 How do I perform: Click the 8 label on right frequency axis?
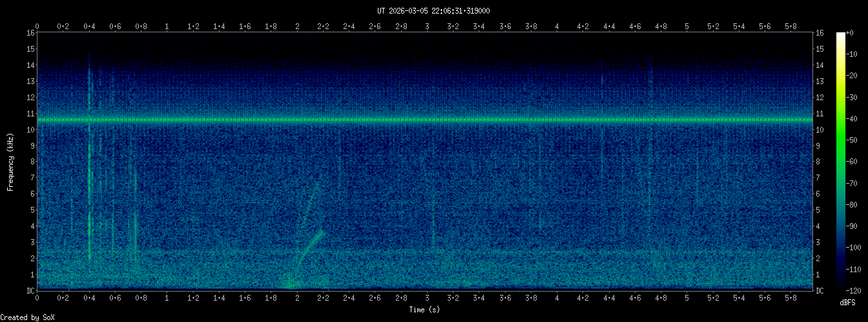coord(820,162)
